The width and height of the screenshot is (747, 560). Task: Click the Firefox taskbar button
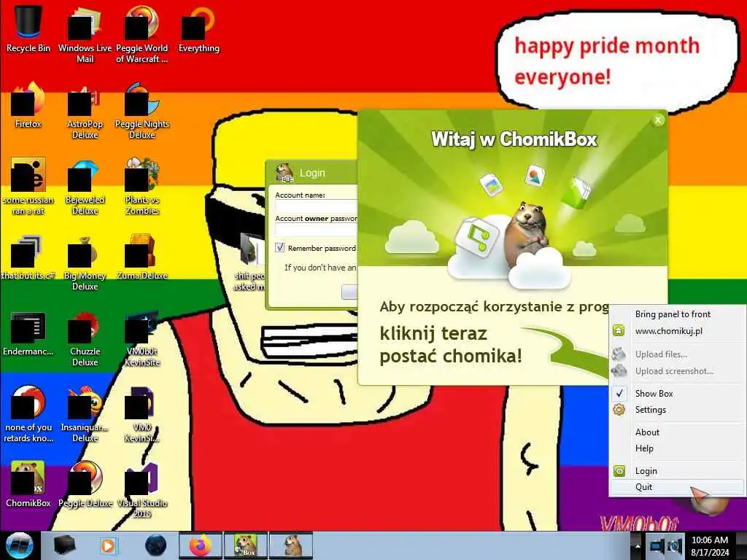pos(200,545)
